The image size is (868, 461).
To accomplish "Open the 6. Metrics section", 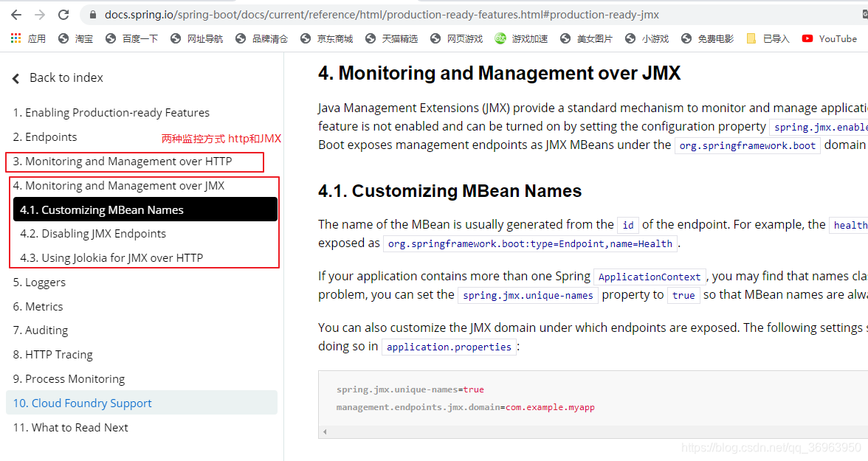I will pyautogui.click(x=38, y=307).
